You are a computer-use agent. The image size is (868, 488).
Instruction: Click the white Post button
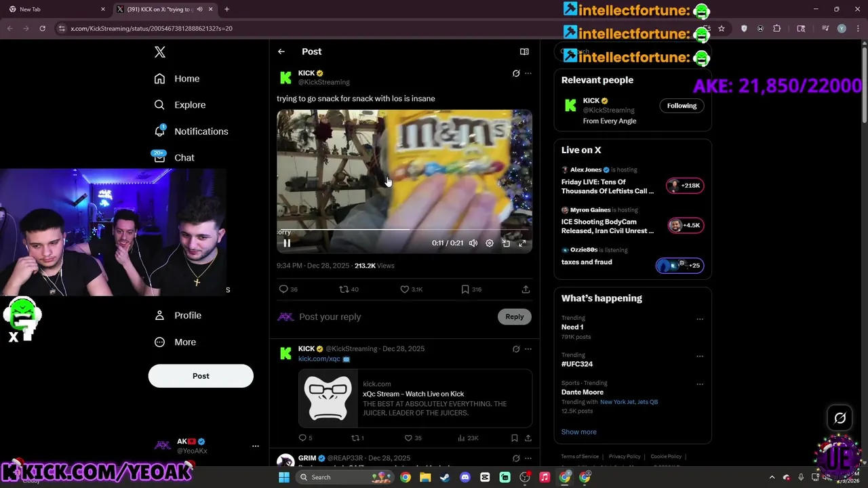tap(201, 376)
